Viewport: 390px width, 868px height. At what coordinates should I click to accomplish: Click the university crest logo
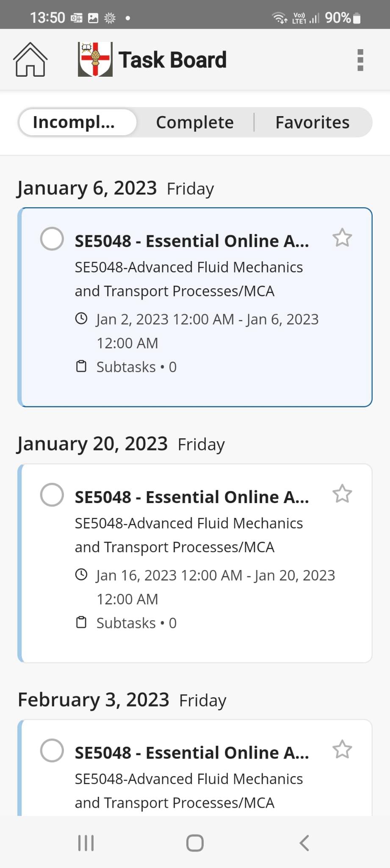tap(95, 59)
